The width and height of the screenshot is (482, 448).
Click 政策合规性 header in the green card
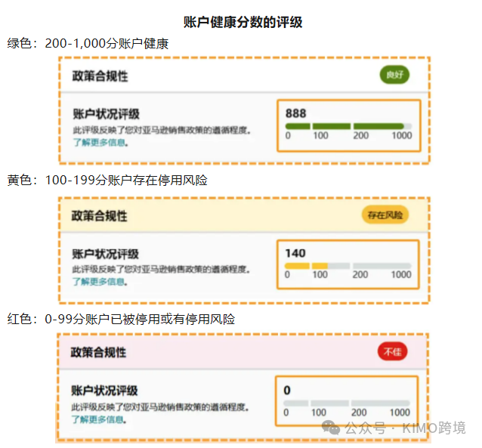click(100, 76)
